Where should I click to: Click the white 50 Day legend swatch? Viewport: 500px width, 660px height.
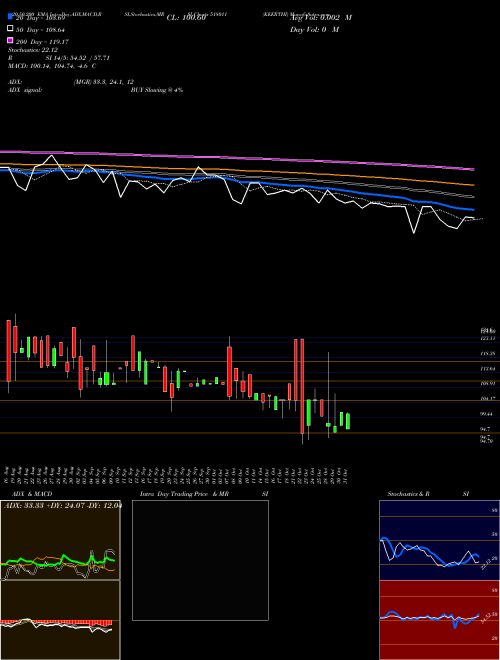[11, 28]
